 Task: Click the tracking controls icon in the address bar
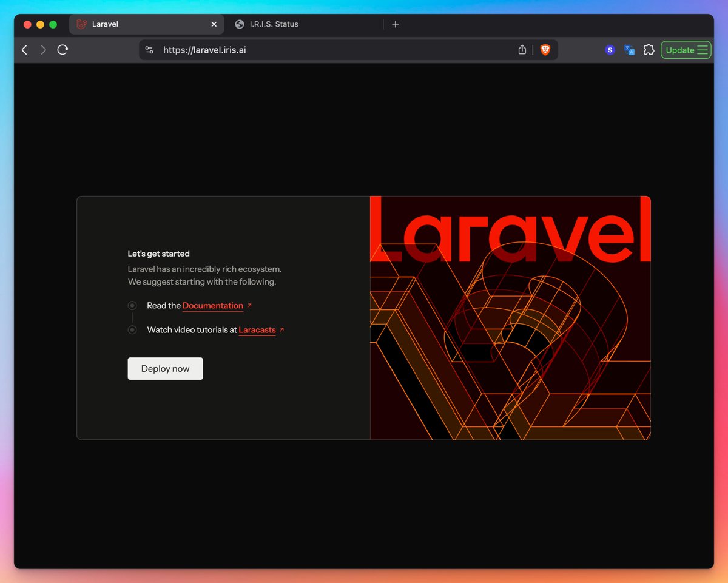149,50
